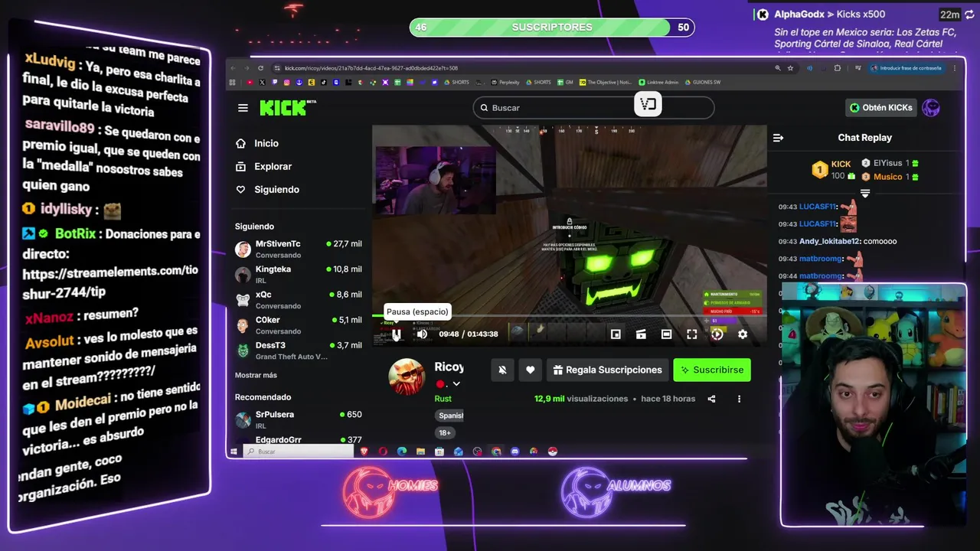
Task: Open Siguiendo in the sidebar
Action: click(x=276, y=189)
